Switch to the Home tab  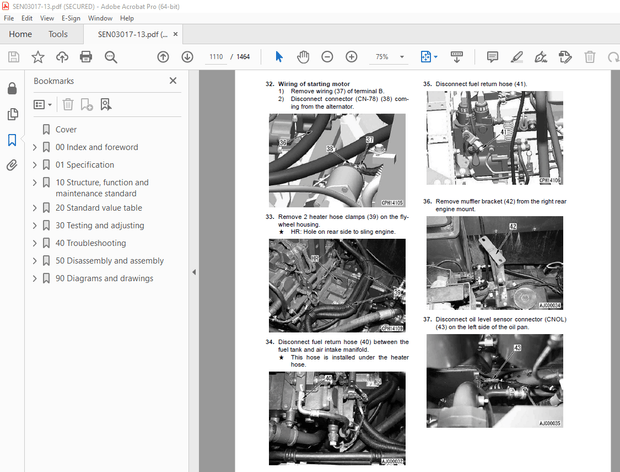20,34
